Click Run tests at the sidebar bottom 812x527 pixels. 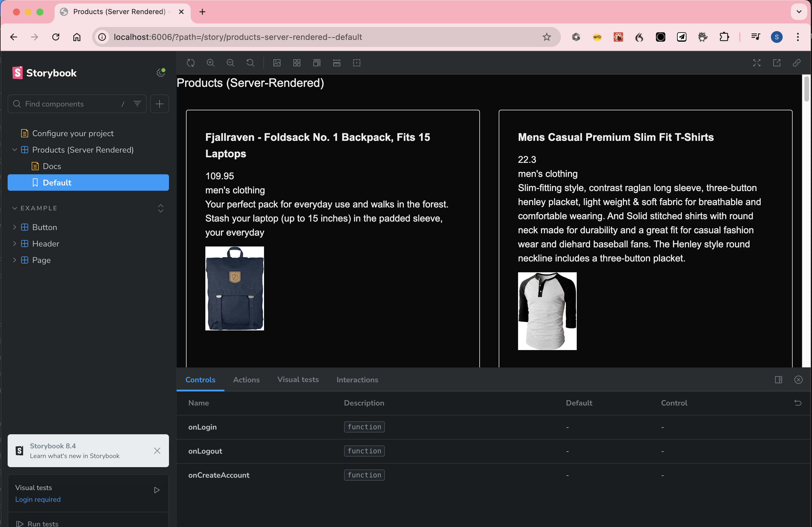click(x=38, y=523)
